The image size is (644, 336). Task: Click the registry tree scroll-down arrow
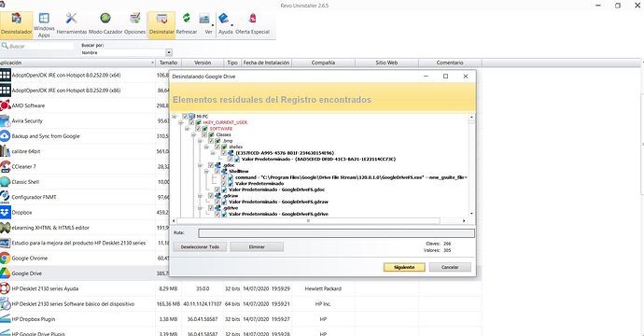point(471,214)
